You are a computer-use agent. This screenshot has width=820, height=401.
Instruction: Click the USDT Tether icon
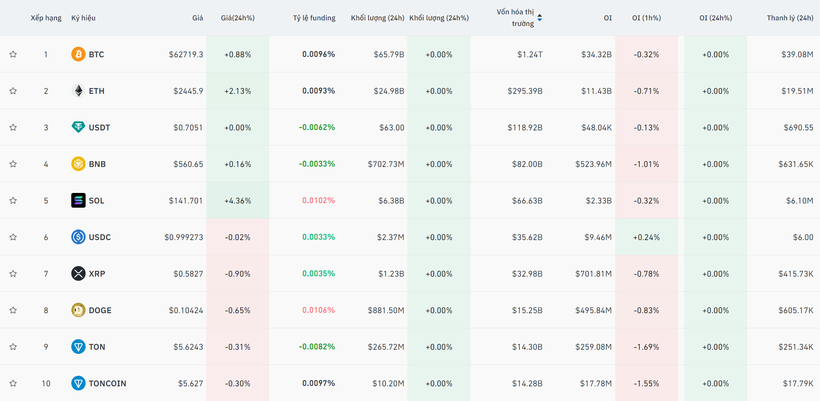[x=78, y=127]
